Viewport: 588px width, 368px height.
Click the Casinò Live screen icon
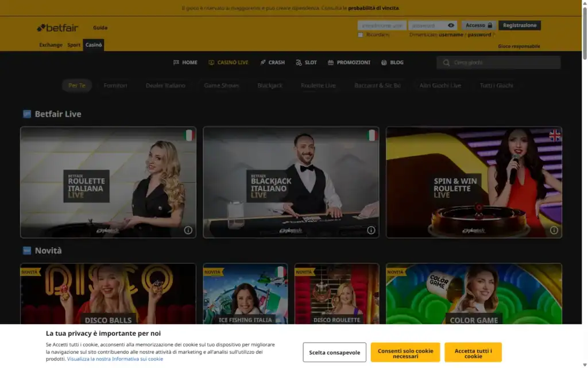click(211, 62)
